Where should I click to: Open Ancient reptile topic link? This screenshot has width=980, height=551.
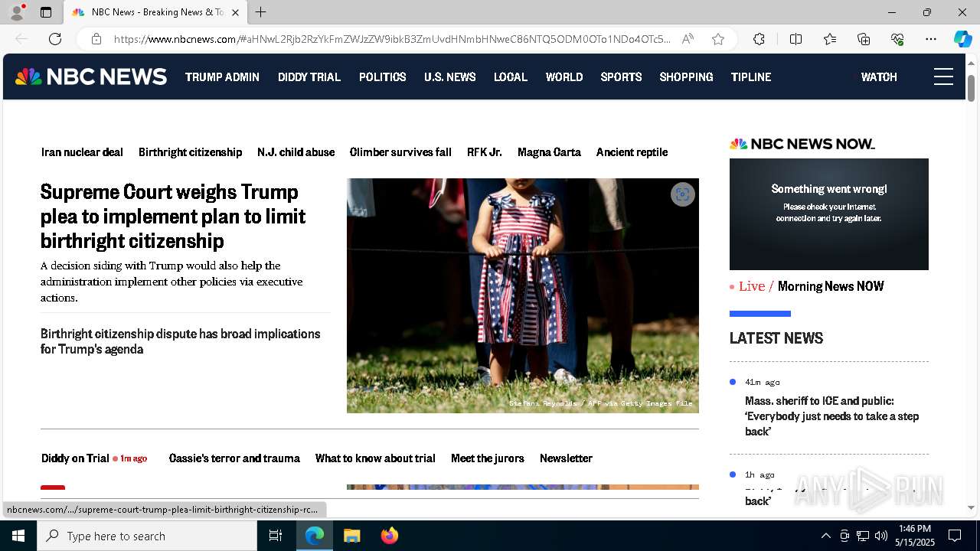(x=632, y=152)
